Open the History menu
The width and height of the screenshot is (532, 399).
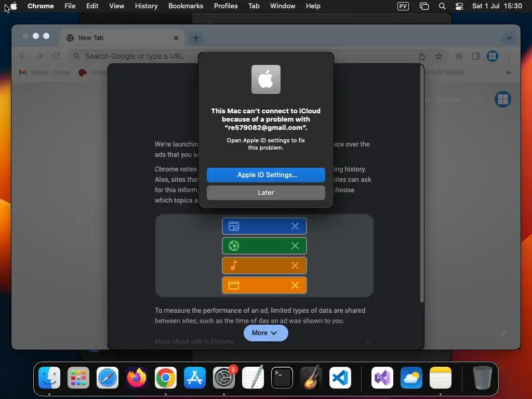pyautogui.click(x=146, y=6)
